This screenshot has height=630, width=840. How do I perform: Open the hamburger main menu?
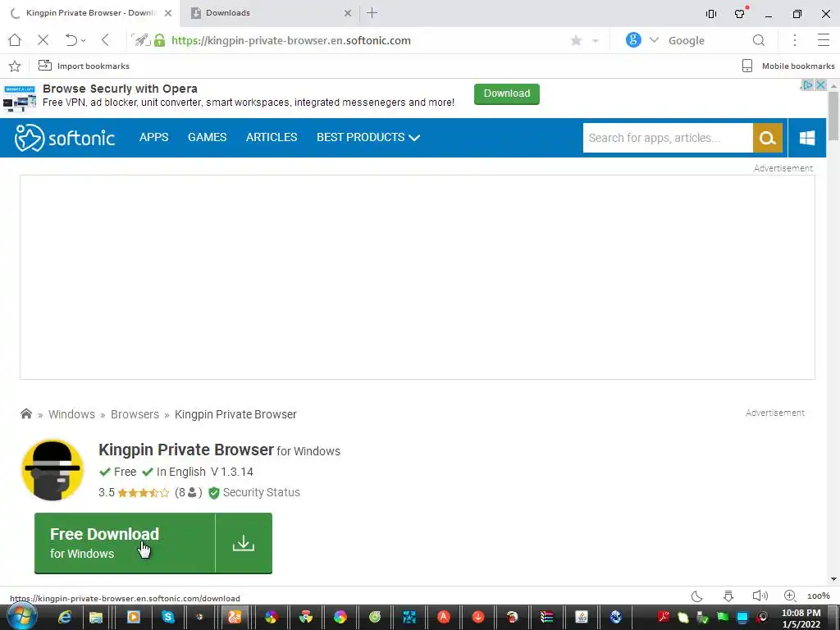click(x=824, y=40)
